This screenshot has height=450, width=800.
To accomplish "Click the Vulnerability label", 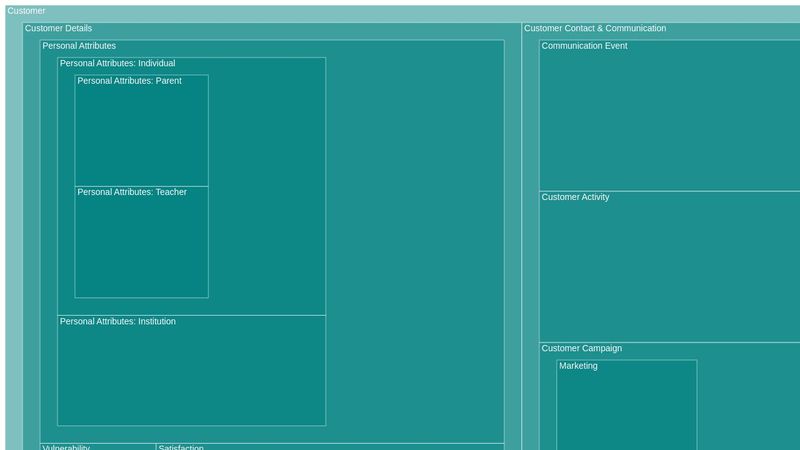I will point(66,447).
